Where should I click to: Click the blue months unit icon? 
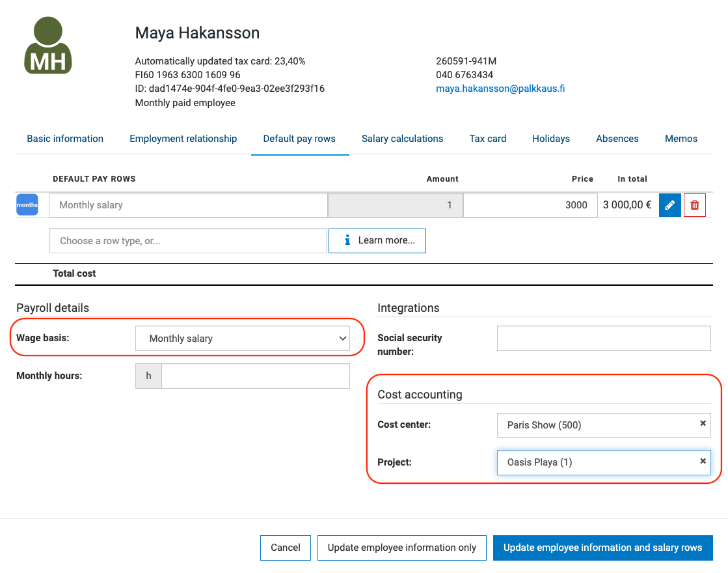point(27,205)
